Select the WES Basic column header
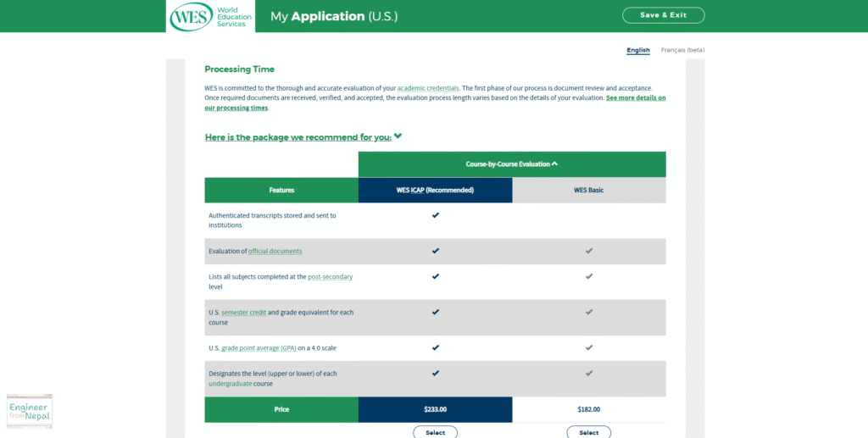 pyautogui.click(x=589, y=191)
